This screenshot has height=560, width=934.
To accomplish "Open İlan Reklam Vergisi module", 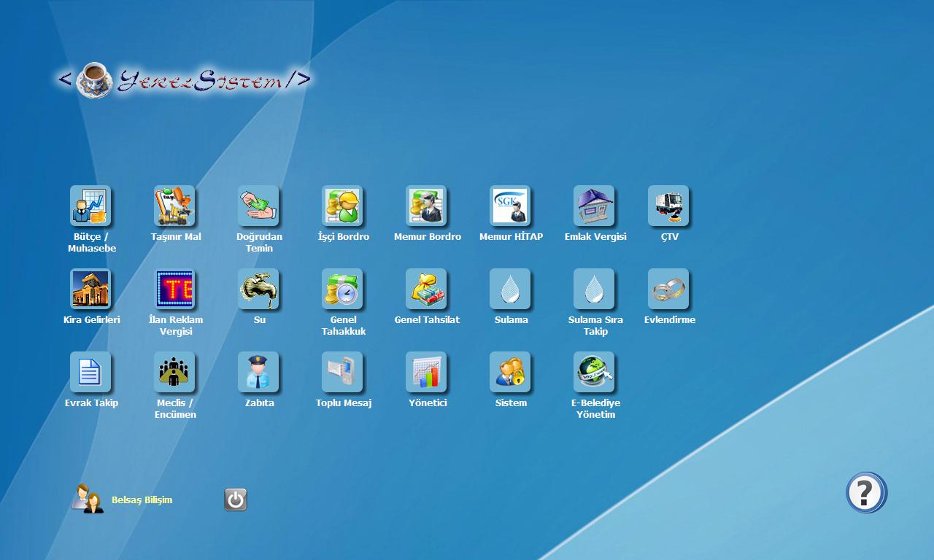I will (x=174, y=289).
